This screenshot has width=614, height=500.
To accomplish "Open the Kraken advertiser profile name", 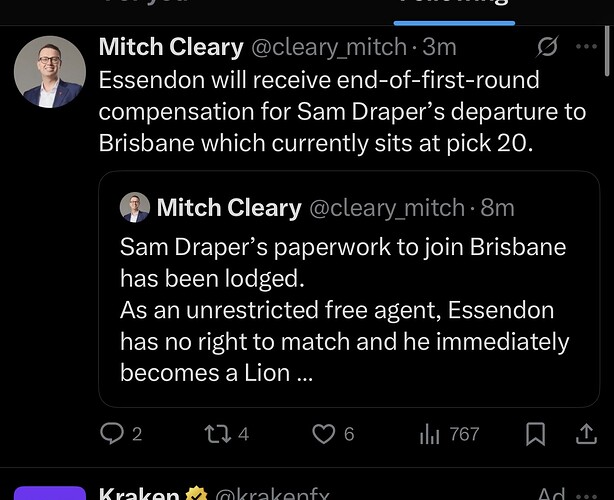I will (x=138, y=494).
